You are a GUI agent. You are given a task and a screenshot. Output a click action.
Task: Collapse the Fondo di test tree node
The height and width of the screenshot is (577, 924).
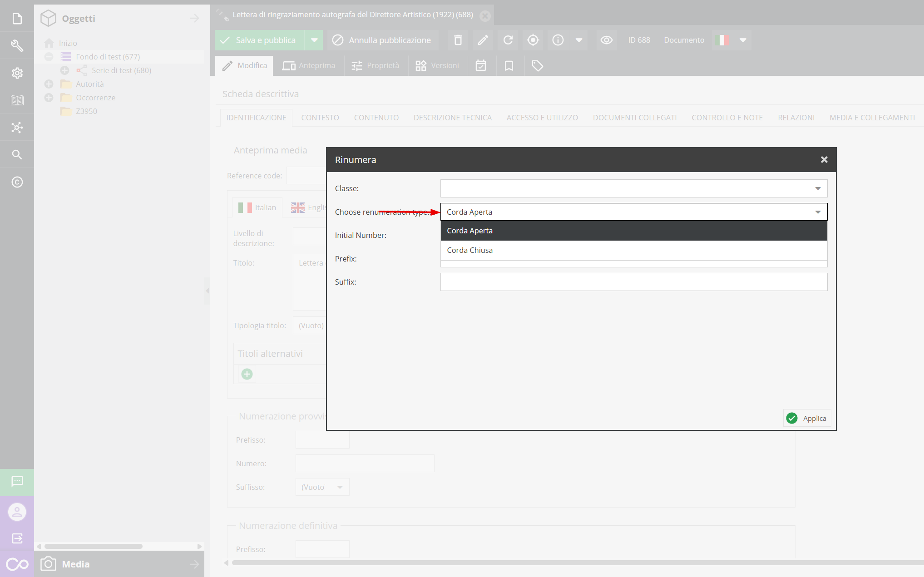49,57
